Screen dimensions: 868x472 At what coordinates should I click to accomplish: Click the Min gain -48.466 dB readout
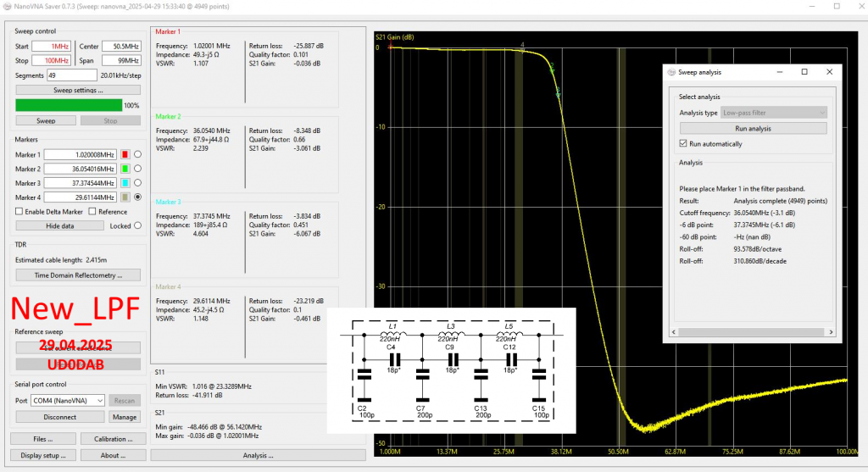tap(209, 427)
